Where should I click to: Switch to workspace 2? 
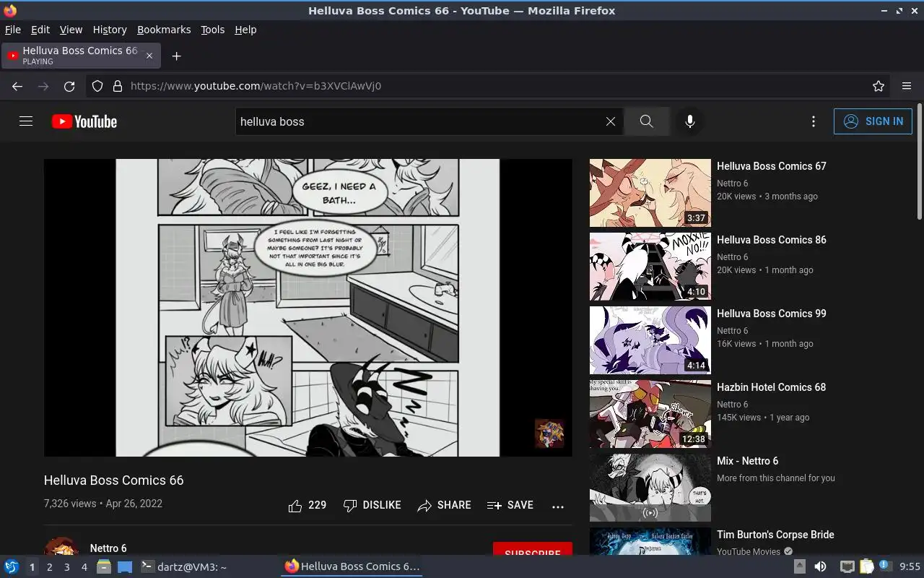pos(49,567)
